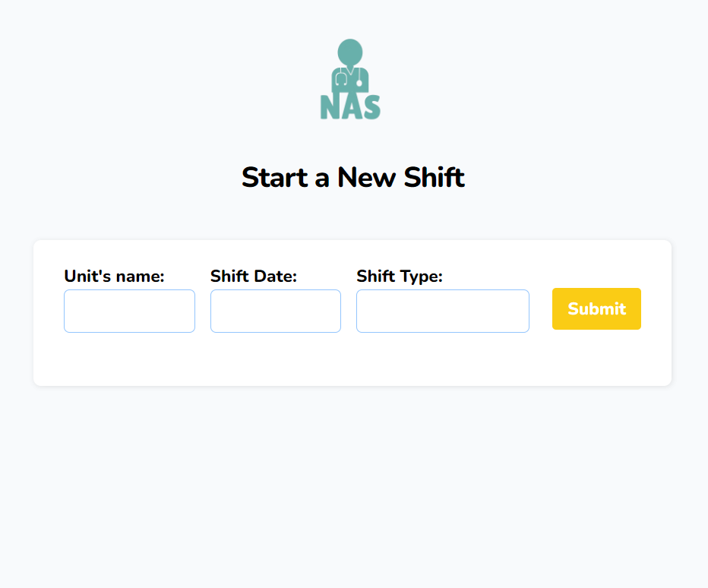Click the NAS nurse logo icon
Viewport: 708px width, 588px height.
350,80
